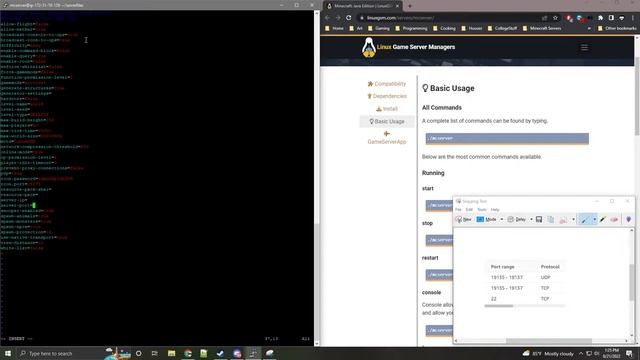This screenshot has width=640, height=360.
Task: Open File Explorer from the taskbar
Action: [171, 353]
